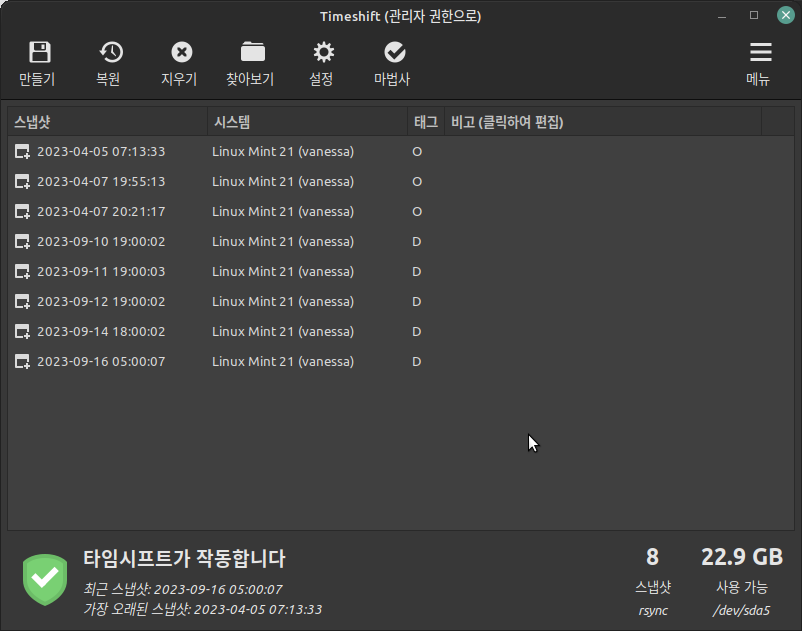Screen dimensions: 802x631
Task: Select snapshot date 2023-09-12 19:00:02
Action: pyautogui.click(x=101, y=302)
